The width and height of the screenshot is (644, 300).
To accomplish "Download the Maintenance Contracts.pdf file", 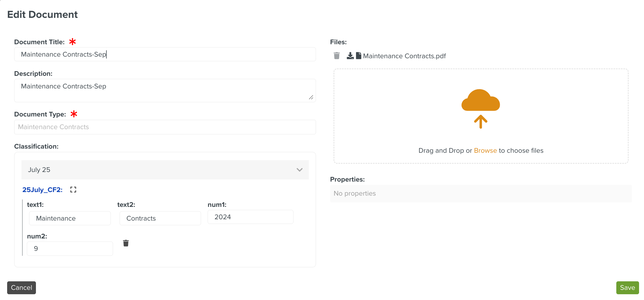I will click(x=350, y=56).
